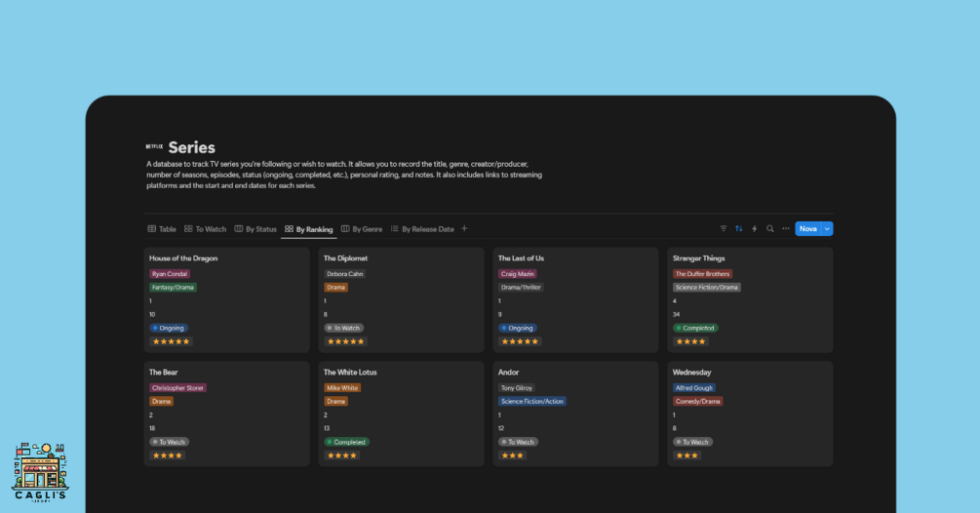Open the Stranger Things card title
Image resolution: width=980 pixels, height=513 pixels.
[x=698, y=258]
